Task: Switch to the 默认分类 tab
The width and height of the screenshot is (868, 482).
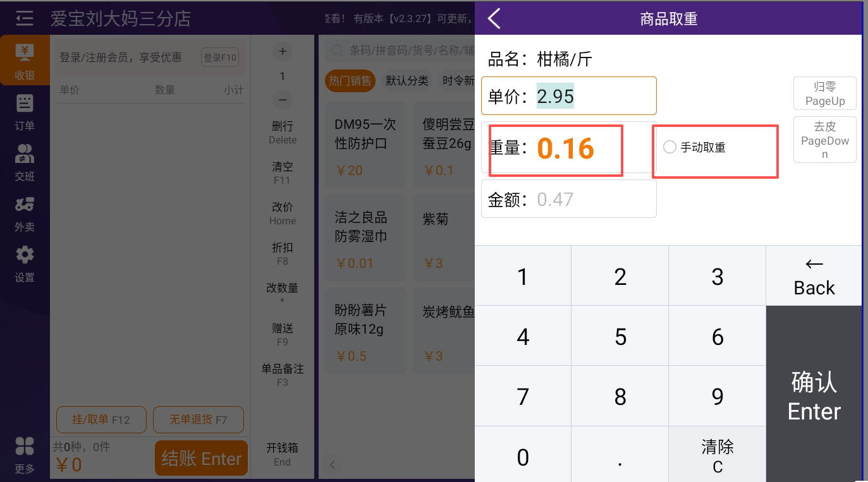Action: (407, 80)
